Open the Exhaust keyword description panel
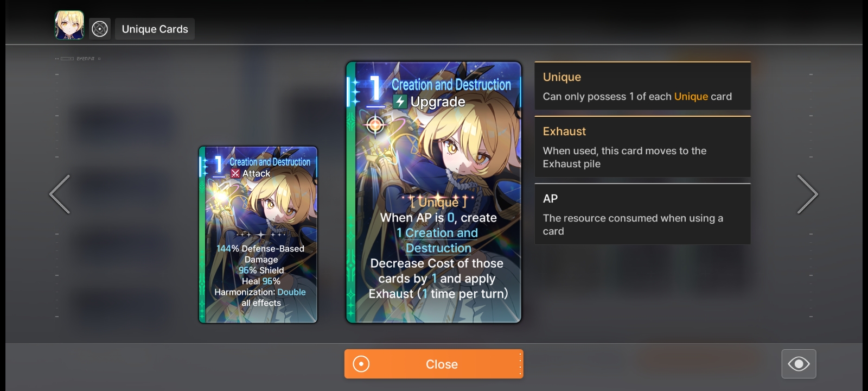The width and height of the screenshot is (868, 391). pyautogui.click(x=643, y=147)
